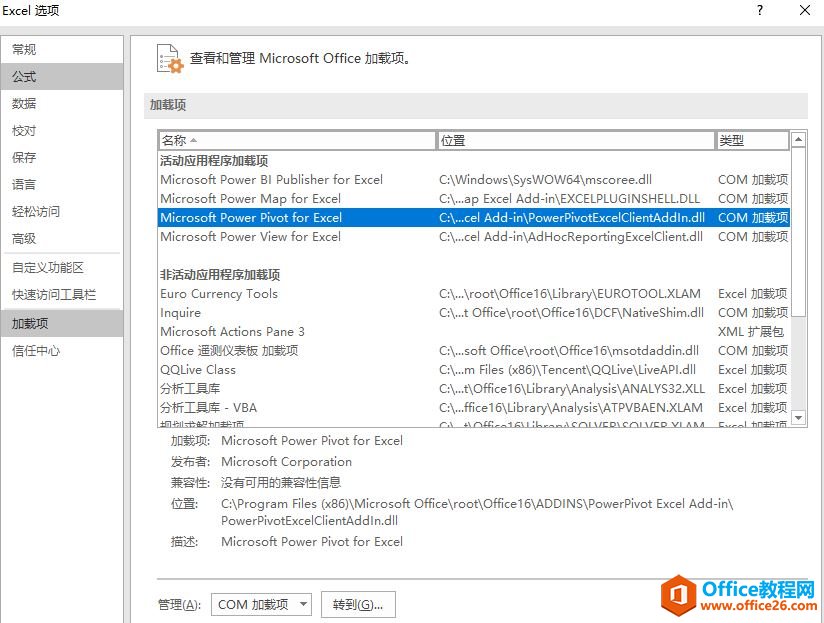Click the EUROTOOL.XLAM location path
The height and width of the screenshot is (623, 824).
[570, 294]
